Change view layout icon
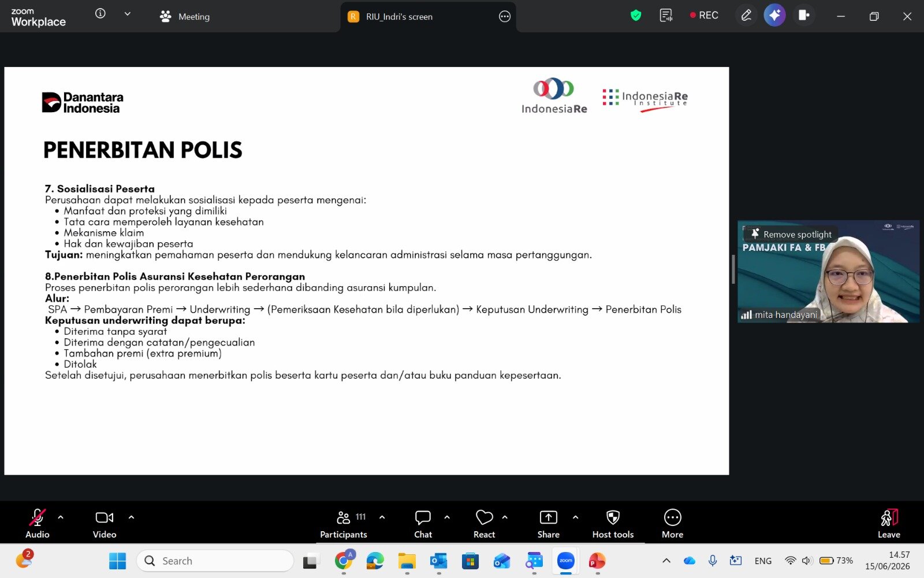 coord(803,16)
